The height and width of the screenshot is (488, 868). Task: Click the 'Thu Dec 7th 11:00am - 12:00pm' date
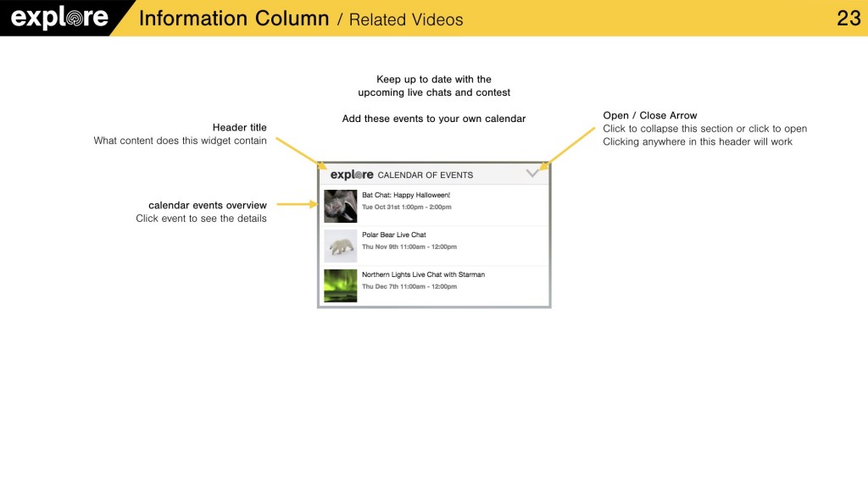(409, 286)
